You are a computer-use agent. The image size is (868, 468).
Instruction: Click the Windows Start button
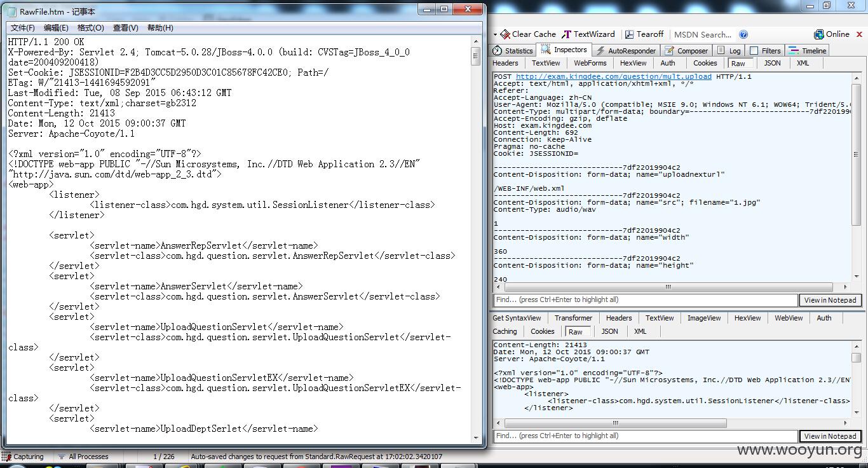tap(17, 466)
